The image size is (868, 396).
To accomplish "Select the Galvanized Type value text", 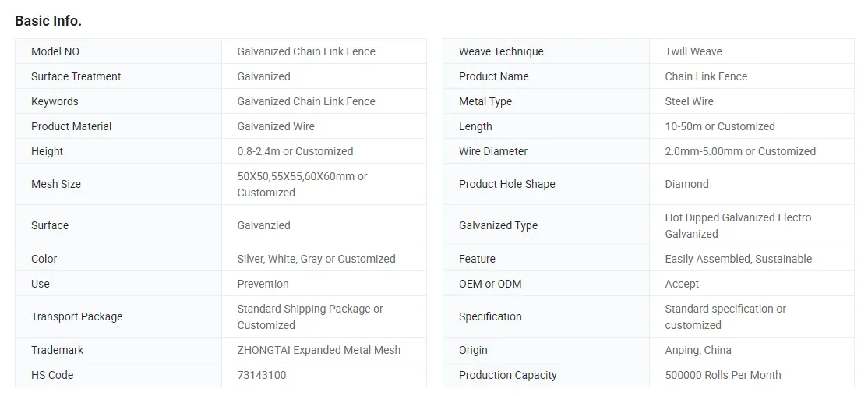I will [738, 225].
